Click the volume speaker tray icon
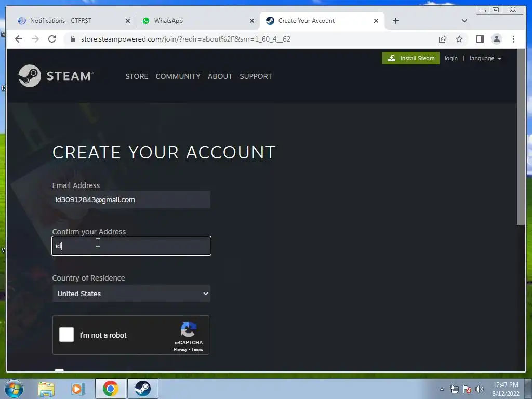The image size is (532, 399). pyautogui.click(x=480, y=389)
